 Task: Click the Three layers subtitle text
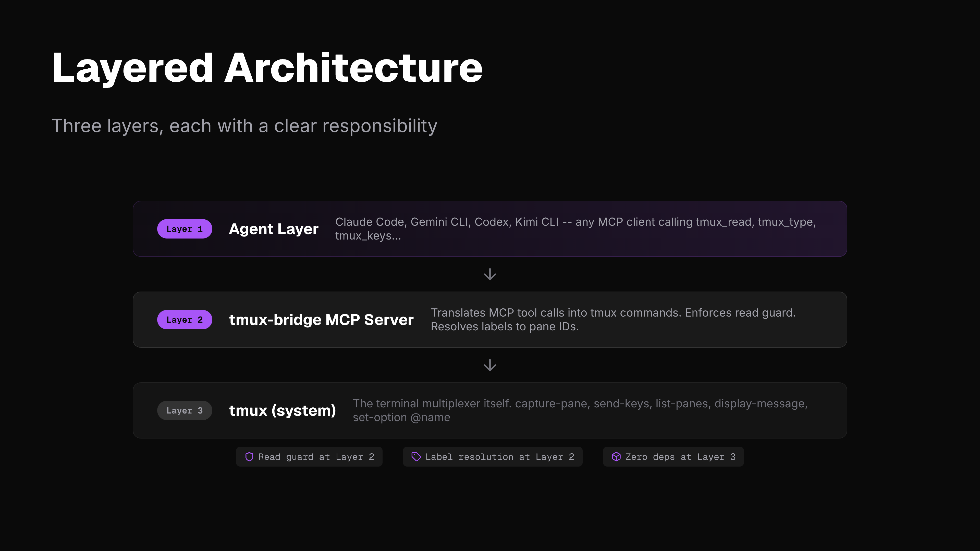(244, 126)
